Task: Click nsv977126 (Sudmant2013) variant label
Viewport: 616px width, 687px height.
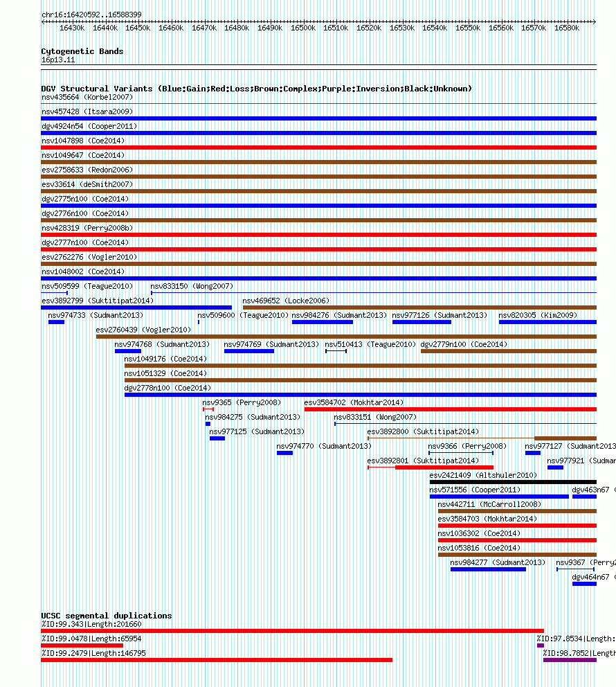Action: [440, 316]
